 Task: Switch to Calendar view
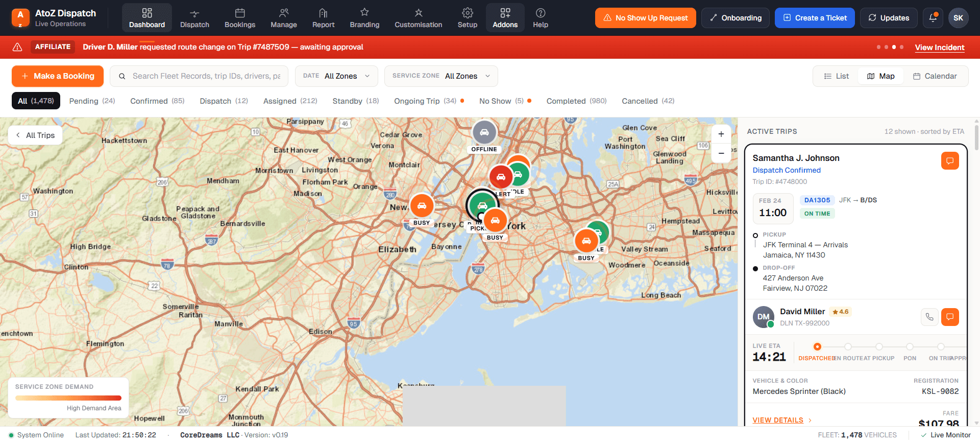pyautogui.click(x=935, y=76)
